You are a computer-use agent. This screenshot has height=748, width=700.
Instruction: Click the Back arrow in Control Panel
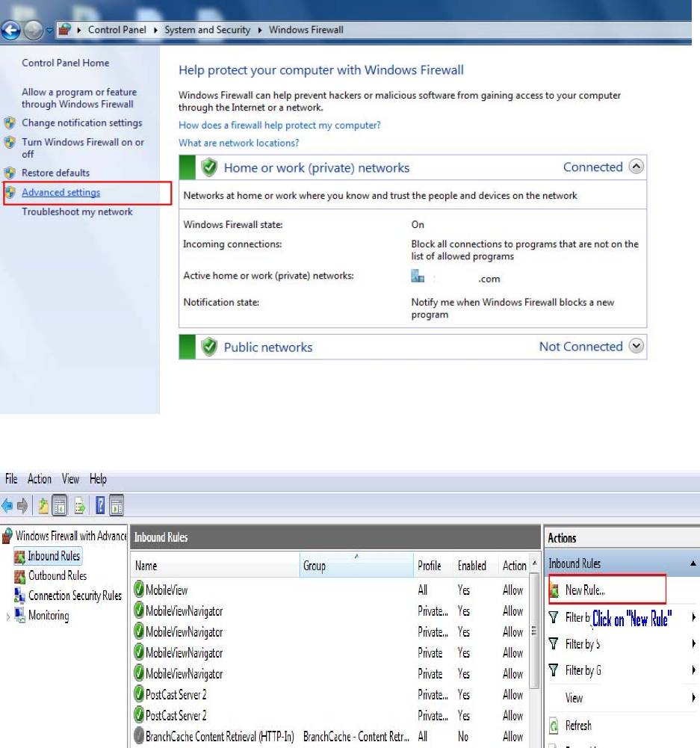11,31
